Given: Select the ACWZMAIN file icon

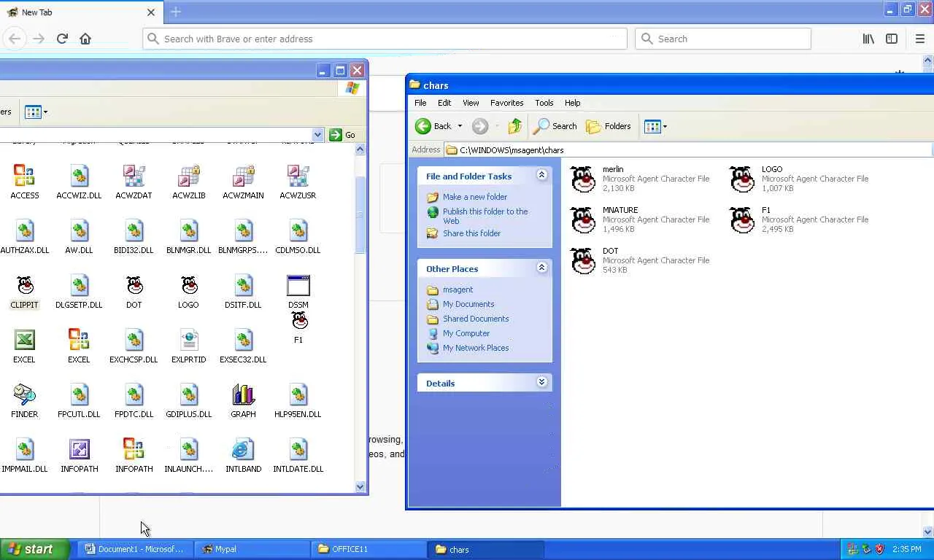Looking at the screenshot, I should (x=243, y=176).
